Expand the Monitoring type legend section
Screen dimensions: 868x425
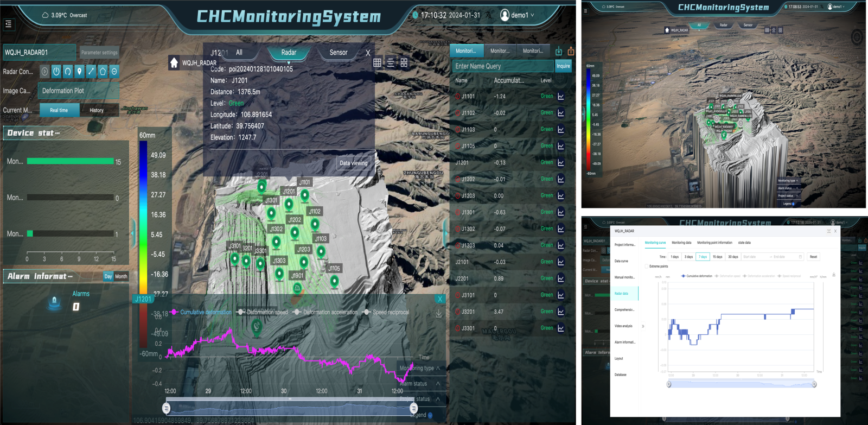[x=420, y=368]
